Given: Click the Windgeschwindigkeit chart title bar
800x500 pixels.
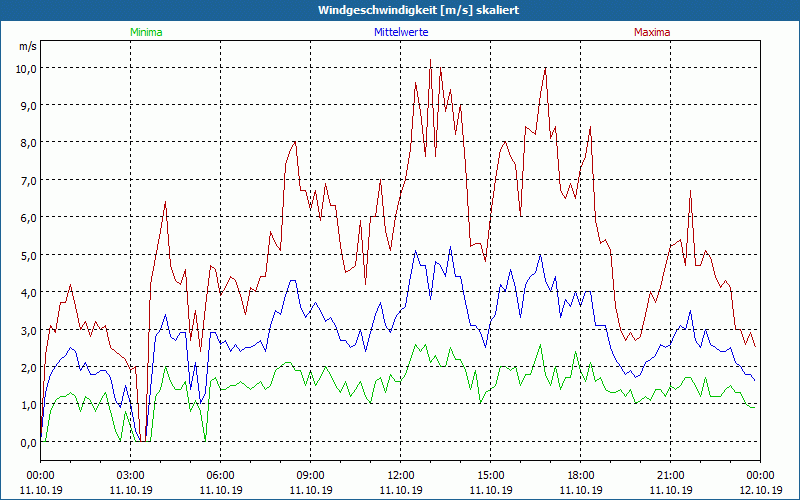Looking at the screenshot, I should (400, 10).
